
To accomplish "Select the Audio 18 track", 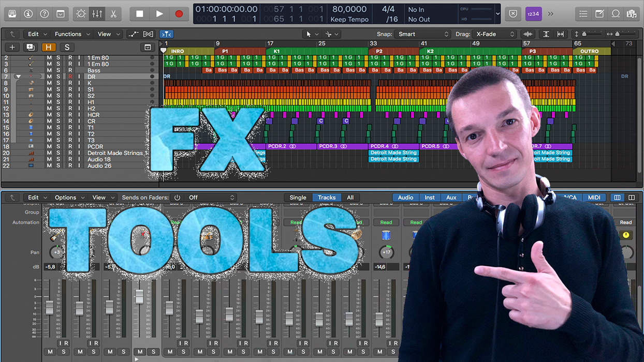I will [99, 159].
